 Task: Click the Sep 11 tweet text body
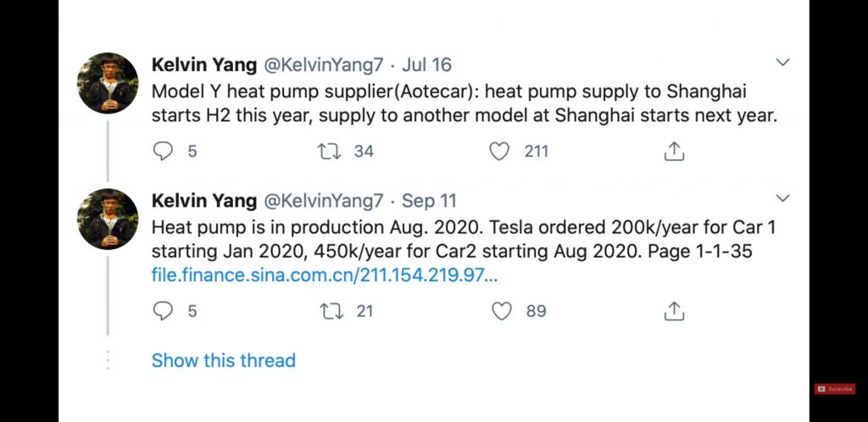tap(464, 239)
